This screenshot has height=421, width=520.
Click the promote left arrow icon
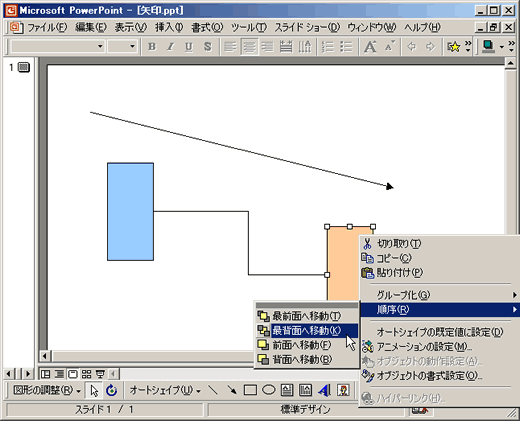412,46
